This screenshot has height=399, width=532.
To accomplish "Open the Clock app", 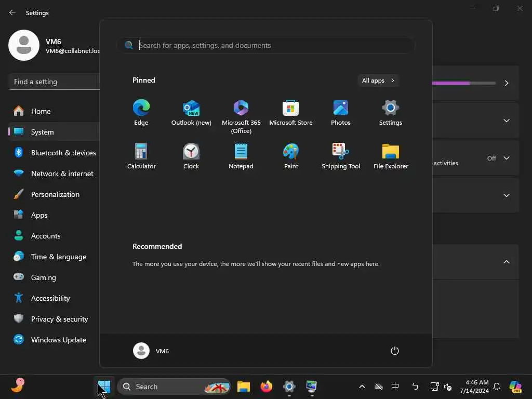I will click(x=191, y=156).
